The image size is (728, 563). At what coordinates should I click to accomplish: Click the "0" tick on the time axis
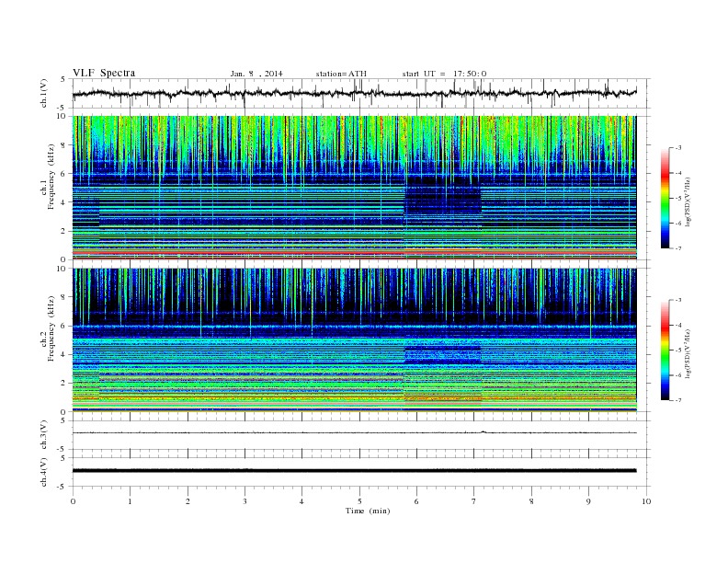tap(73, 501)
